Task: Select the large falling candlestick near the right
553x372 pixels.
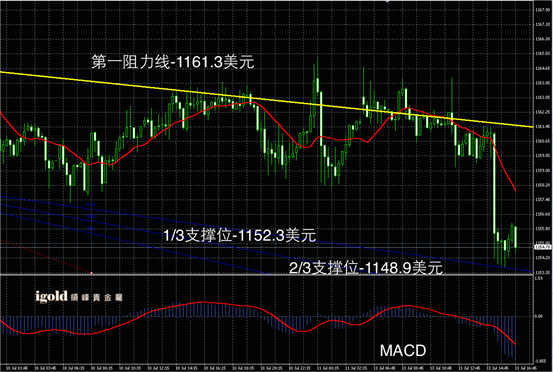Action: (x=494, y=183)
